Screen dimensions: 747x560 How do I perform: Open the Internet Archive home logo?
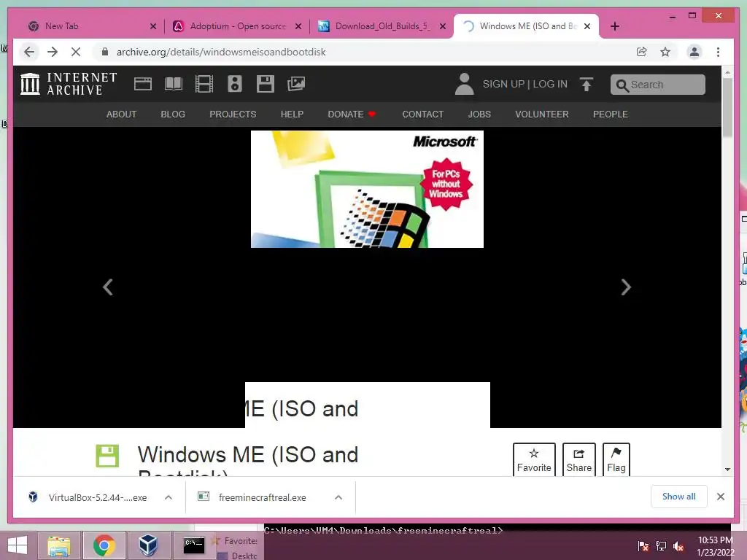point(69,84)
